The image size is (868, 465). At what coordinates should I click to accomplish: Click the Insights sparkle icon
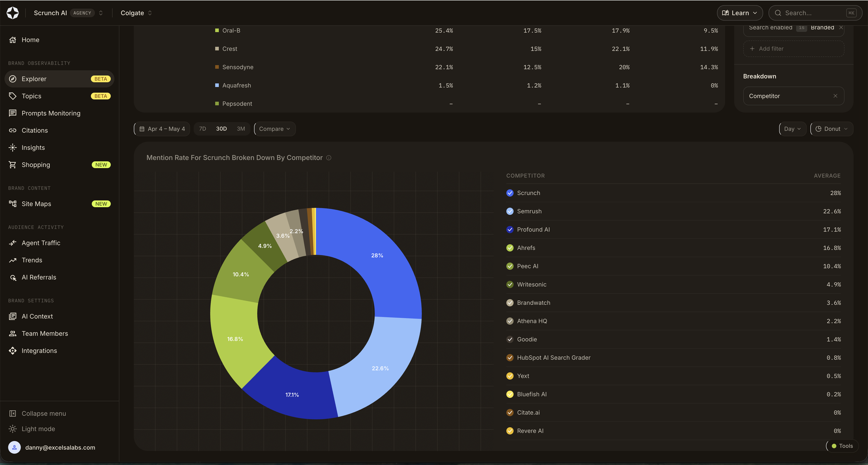[x=13, y=147]
